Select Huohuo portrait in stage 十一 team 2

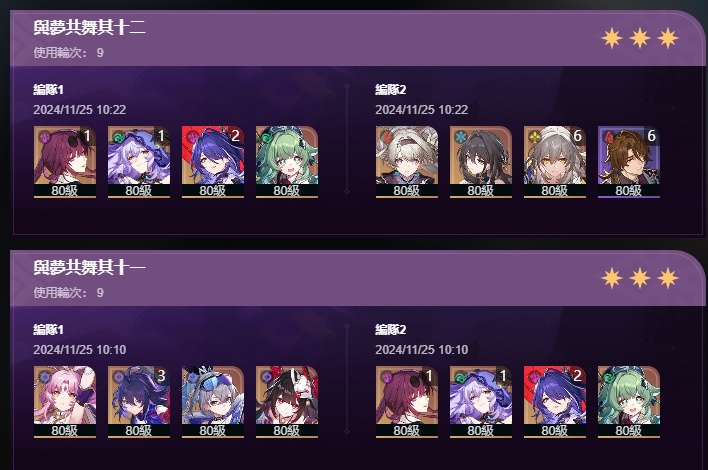tap(629, 402)
